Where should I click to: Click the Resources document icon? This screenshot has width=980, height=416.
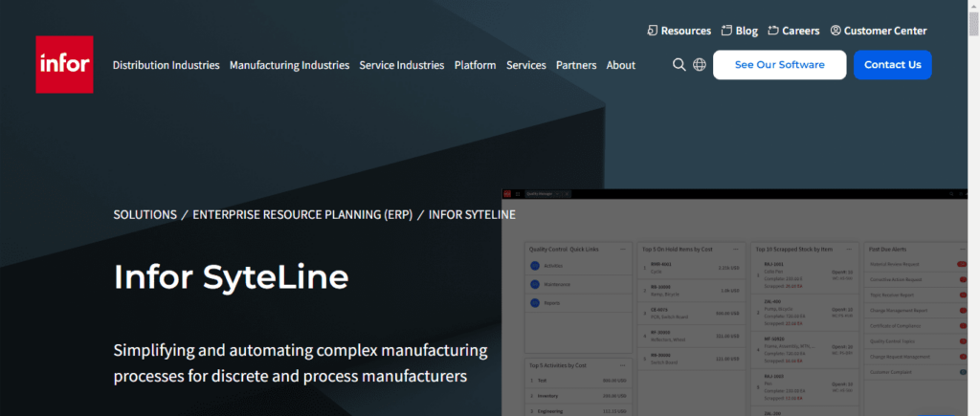[x=653, y=31]
